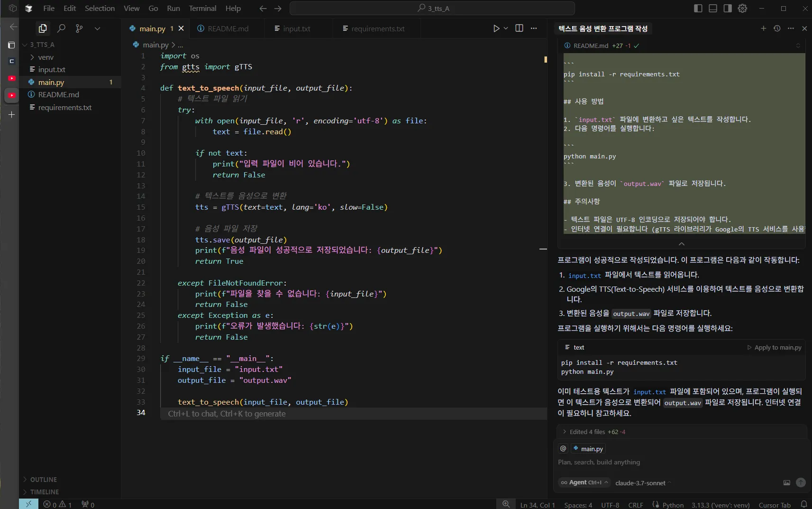Show errors and warnings in status bar
This screenshot has width=812, height=509.
[57, 504]
